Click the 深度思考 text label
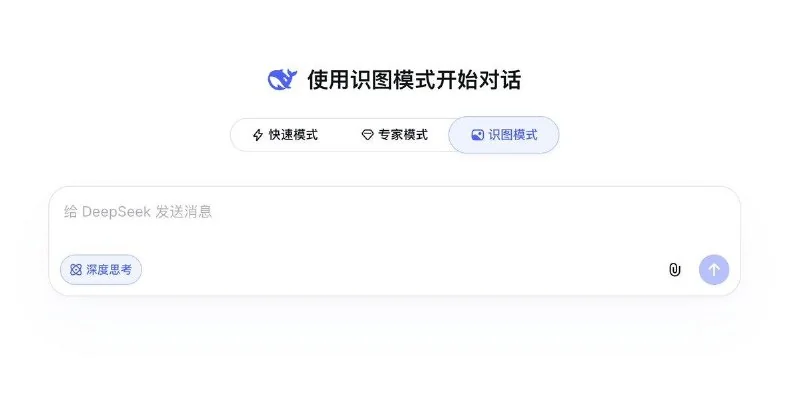The width and height of the screenshot is (800, 401). tap(109, 270)
